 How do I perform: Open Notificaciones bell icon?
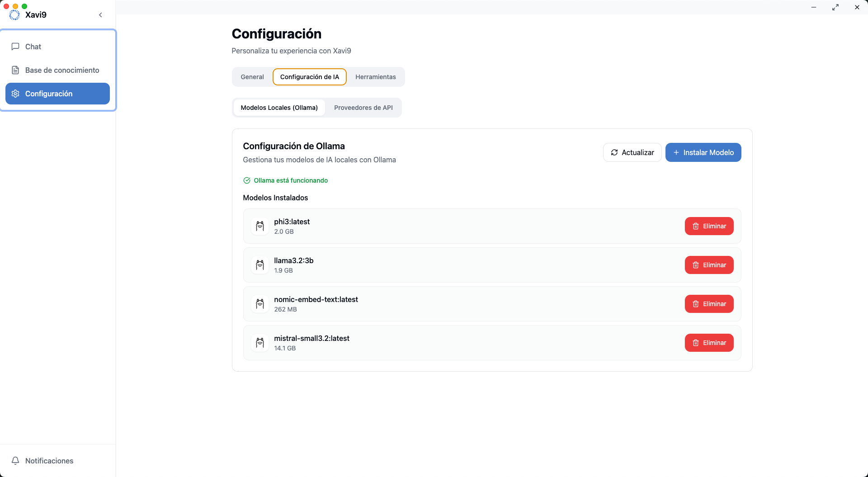pyautogui.click(x=15, y=460)
